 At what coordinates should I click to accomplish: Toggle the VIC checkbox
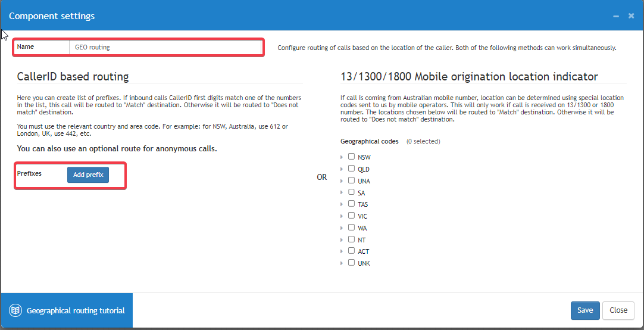351,216
